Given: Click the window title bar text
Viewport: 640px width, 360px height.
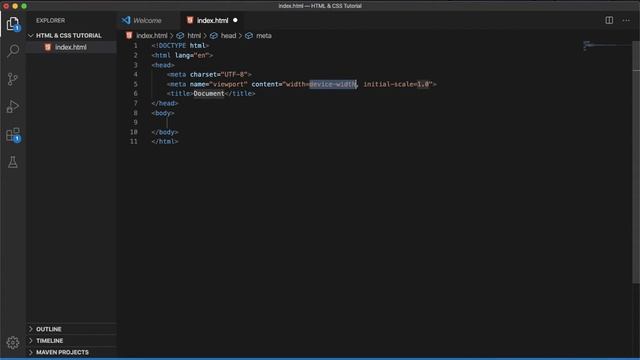Looking at the screenshot, I should [320, 6].
